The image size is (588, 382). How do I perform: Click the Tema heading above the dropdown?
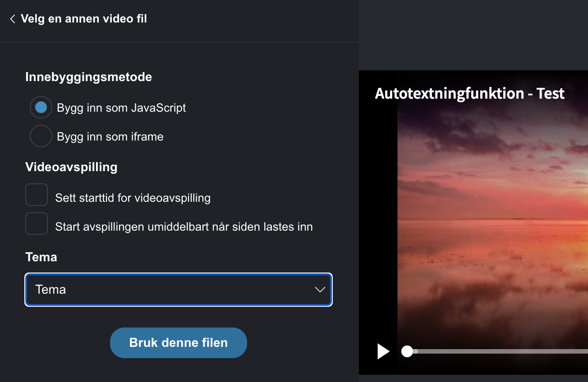41,257
